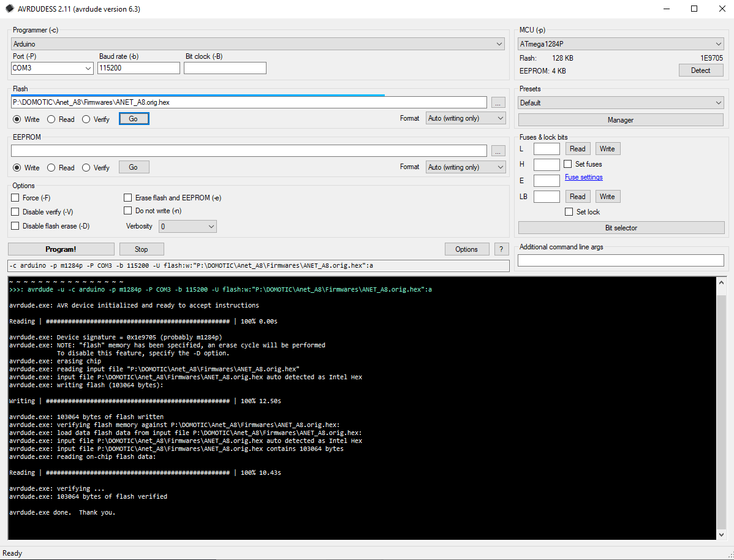Click console scrollbar down arrow
Image resolution: width=734 pixels, height=560 pixels.
[721, 535]
